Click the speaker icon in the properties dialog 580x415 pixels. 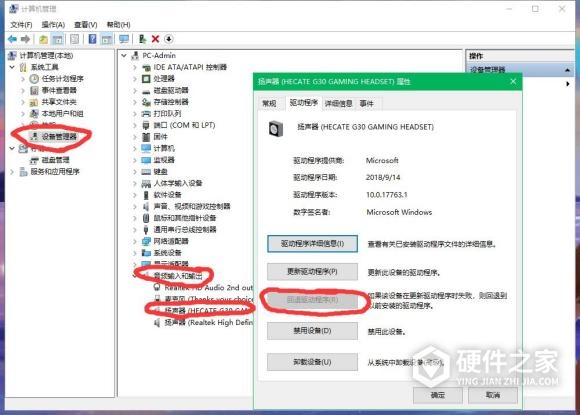tap(276, 129)
